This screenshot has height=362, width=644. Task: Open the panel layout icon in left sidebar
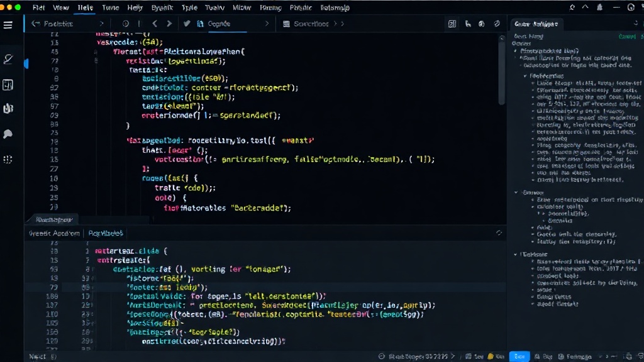coord(8,85)
